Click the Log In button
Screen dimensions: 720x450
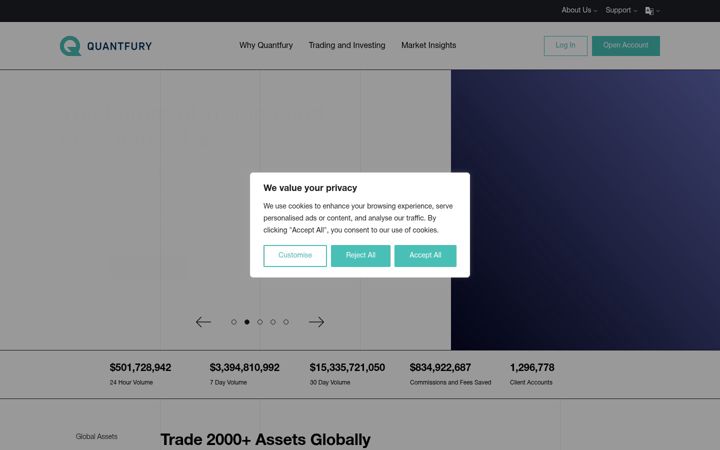[565, 45]
